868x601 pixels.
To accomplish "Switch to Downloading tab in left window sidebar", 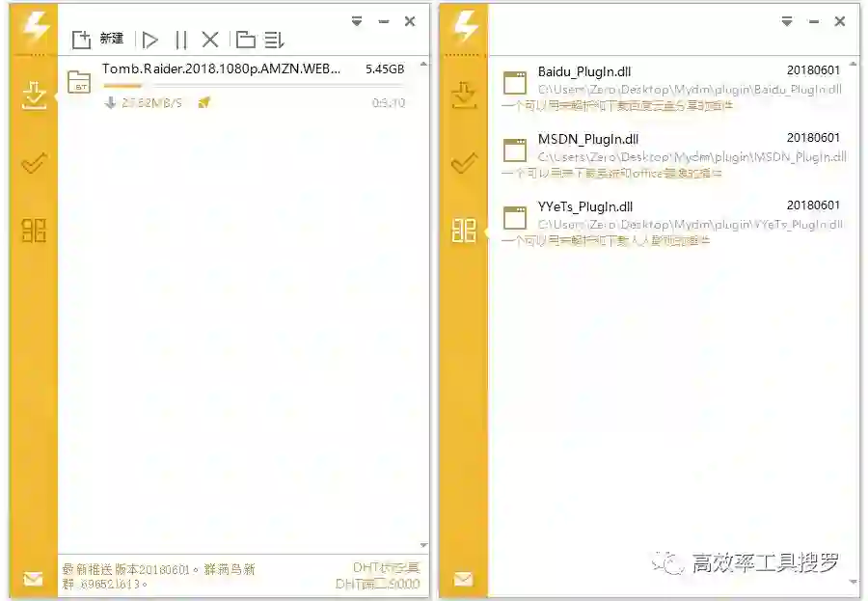I will pos(35,95).
